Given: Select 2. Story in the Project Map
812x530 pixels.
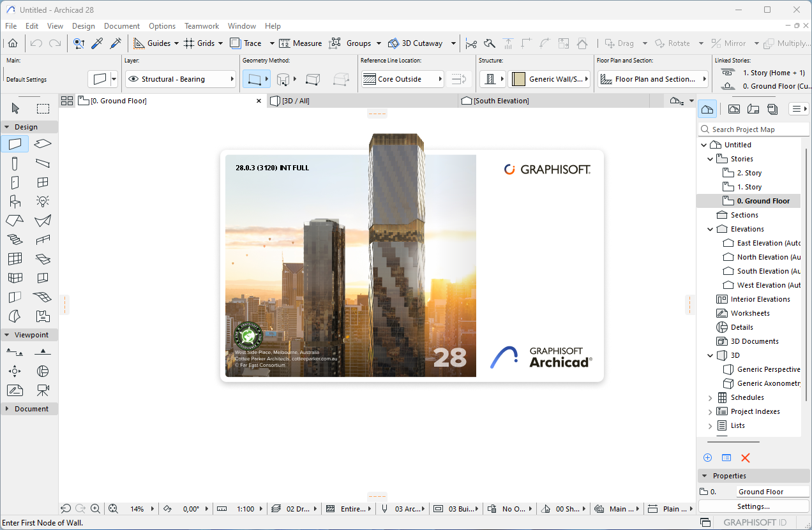Looking at the screenshot, I should click(x=749, y=173).
